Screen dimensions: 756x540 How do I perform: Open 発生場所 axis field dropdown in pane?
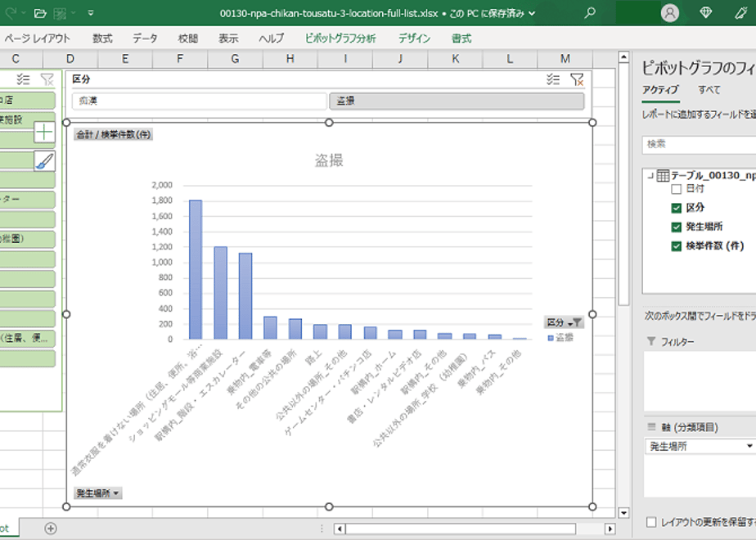pyautogui.click(x=749, y=447)
